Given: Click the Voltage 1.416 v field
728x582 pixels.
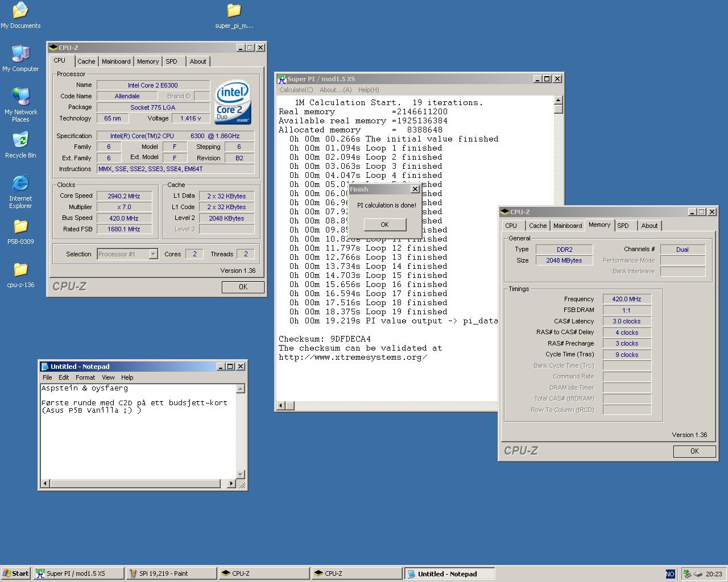Looking at the screenshot, I should pos(191,118).
